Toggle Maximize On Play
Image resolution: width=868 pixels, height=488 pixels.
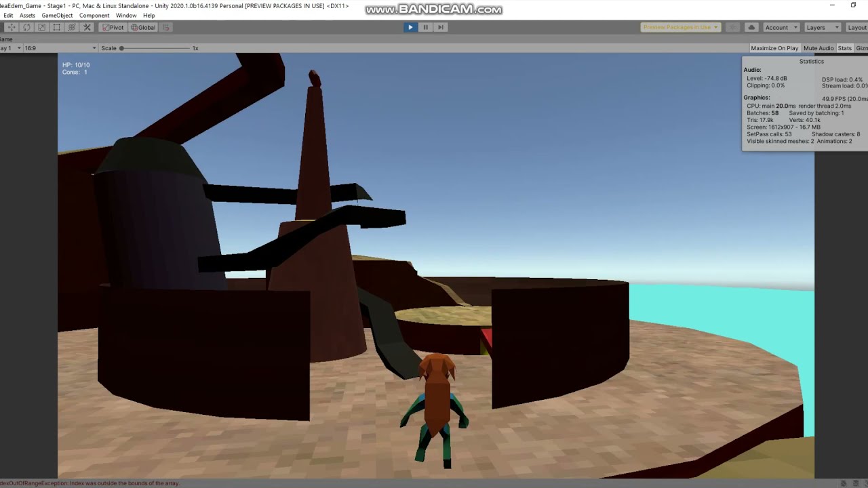tap(774, 48)
